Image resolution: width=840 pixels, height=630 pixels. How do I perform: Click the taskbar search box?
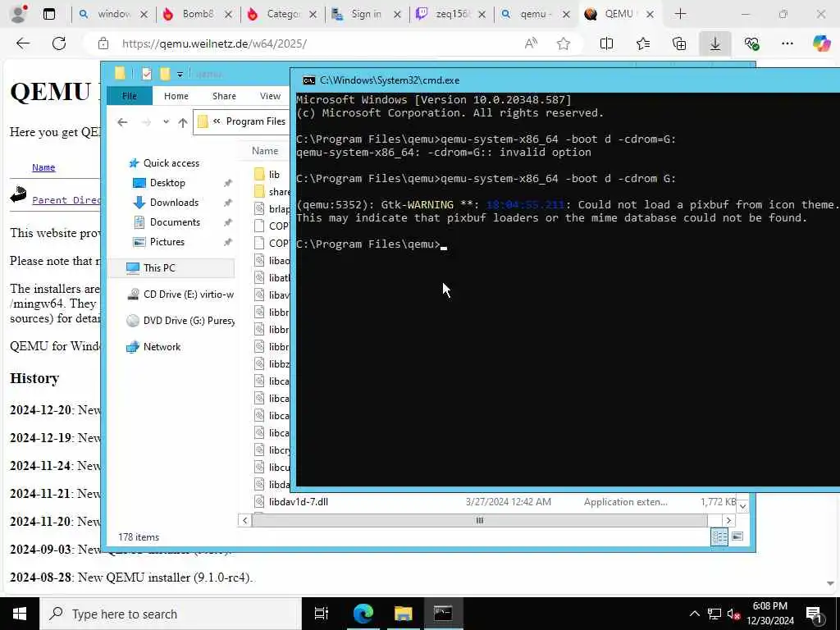pos(171,614)
